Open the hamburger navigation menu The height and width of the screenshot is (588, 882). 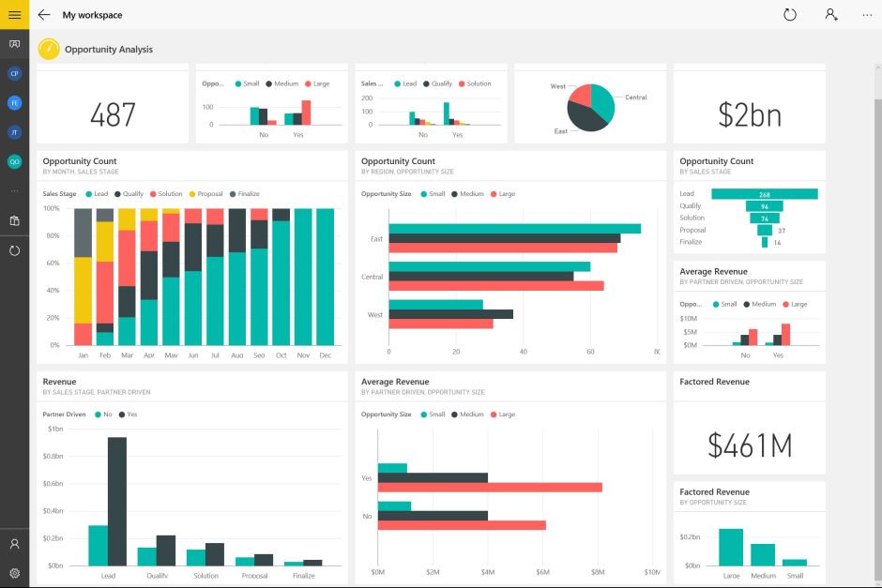pos(14,14)
